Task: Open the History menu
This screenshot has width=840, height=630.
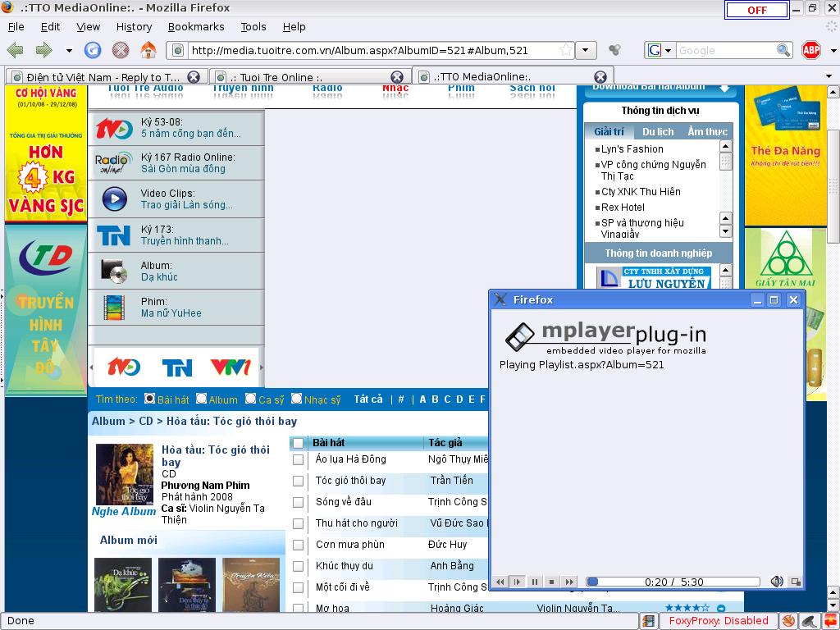Action: tap(134, 27)
